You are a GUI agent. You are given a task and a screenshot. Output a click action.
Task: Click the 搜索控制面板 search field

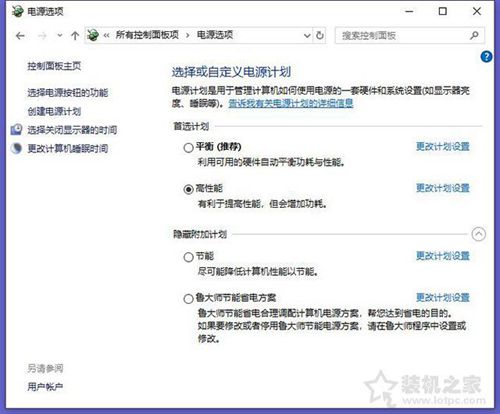(x=402, y=35)
